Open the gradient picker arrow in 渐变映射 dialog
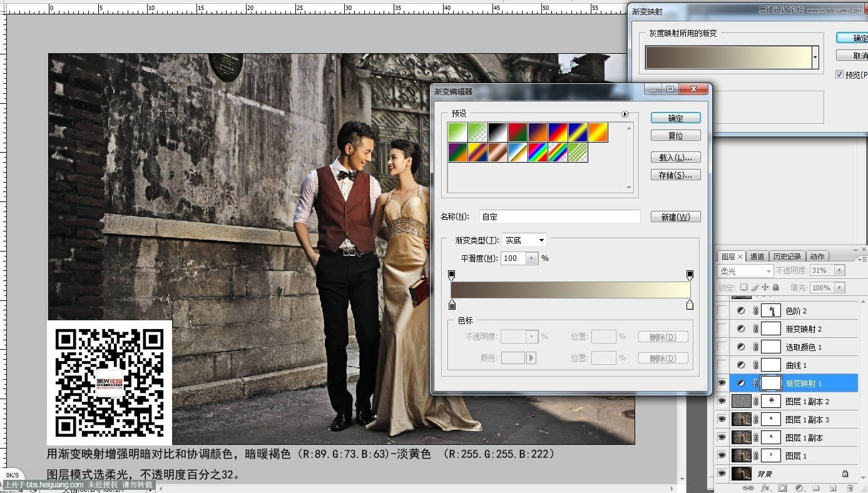Screen dimensions: 868x493 pyautogui.click(x=815, y=58)
